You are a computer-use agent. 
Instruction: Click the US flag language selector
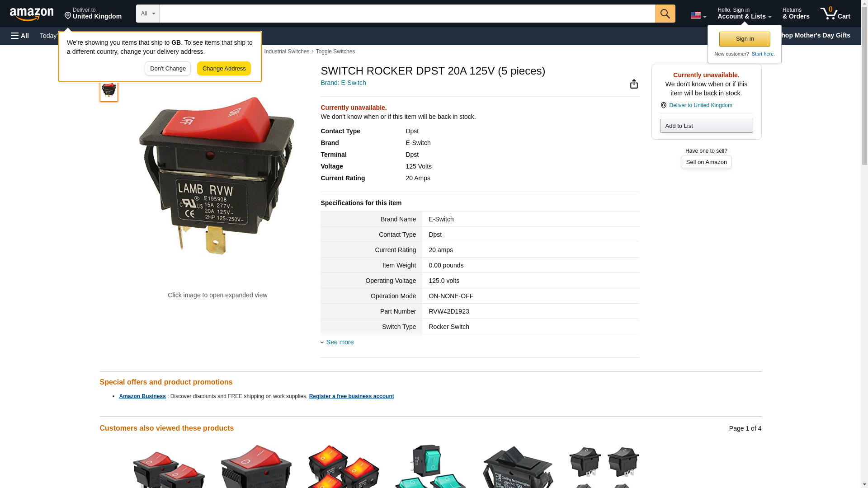pyautogui.click(x=698, y=15)
